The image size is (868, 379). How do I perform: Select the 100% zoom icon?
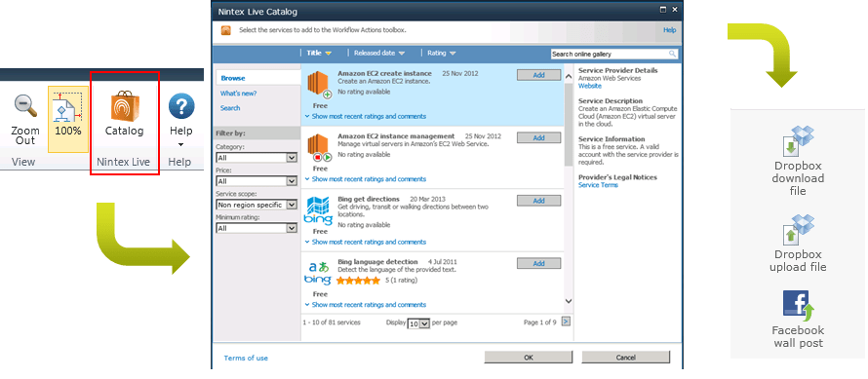(x=67, y=107)
